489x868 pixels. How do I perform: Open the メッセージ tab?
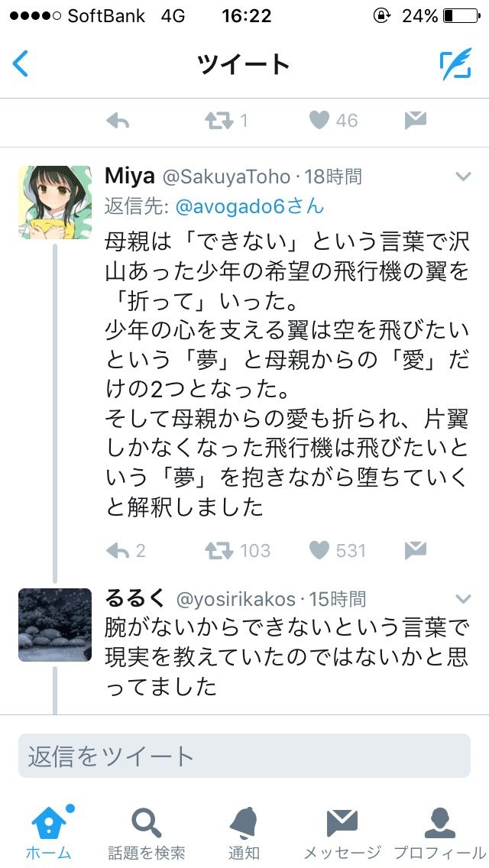[x=342, y=832]
